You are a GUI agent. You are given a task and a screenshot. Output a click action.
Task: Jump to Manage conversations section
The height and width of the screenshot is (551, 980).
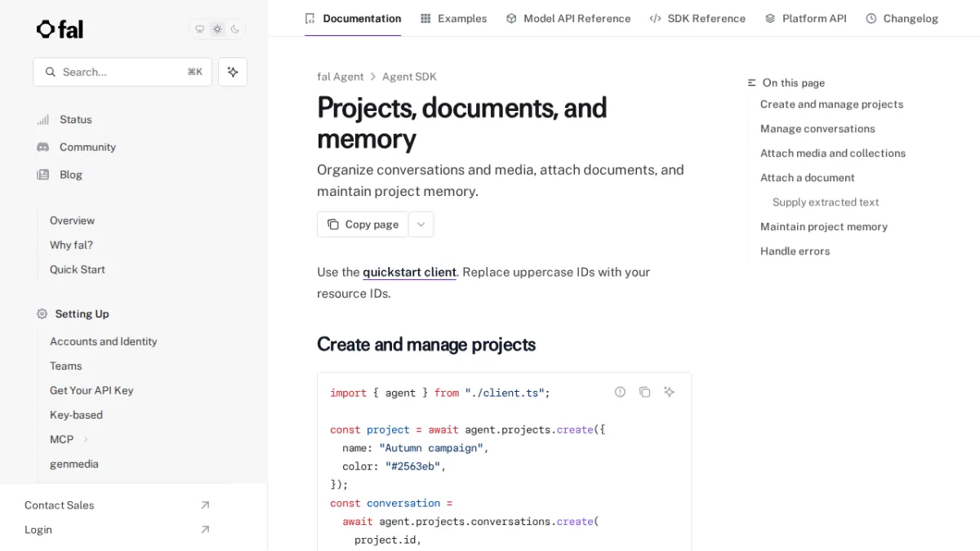tap(817, 129)
